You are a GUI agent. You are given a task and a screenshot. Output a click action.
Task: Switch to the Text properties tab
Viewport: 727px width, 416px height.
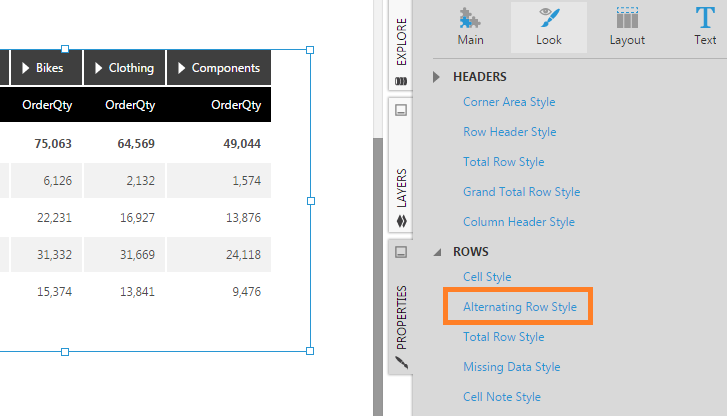pyautogui.click(x=705, y=27)
